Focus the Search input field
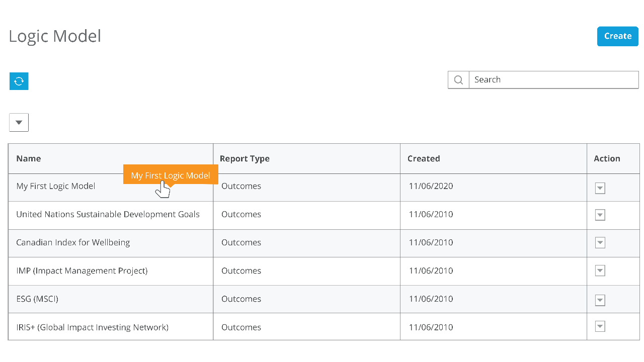The image size is (644, 362). pyautogui.click(x=553, y=80)
